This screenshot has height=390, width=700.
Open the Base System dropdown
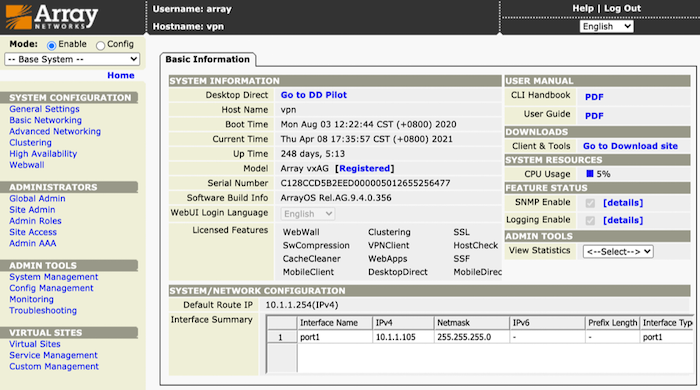click(72, 59)
